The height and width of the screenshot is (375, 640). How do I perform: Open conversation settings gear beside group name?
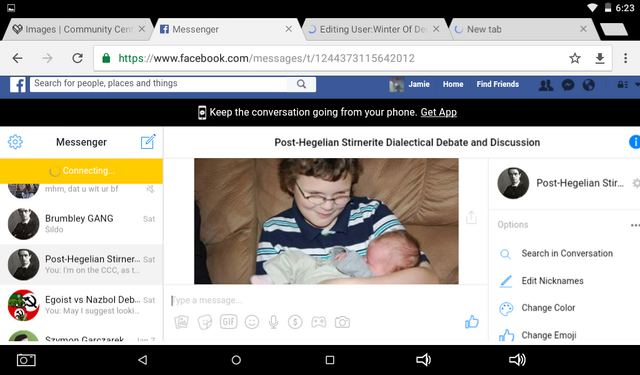click(636, 183)
